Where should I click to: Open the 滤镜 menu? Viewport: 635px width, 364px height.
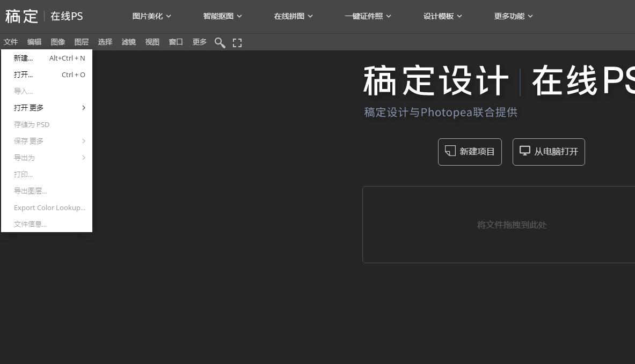click(129, 42)
